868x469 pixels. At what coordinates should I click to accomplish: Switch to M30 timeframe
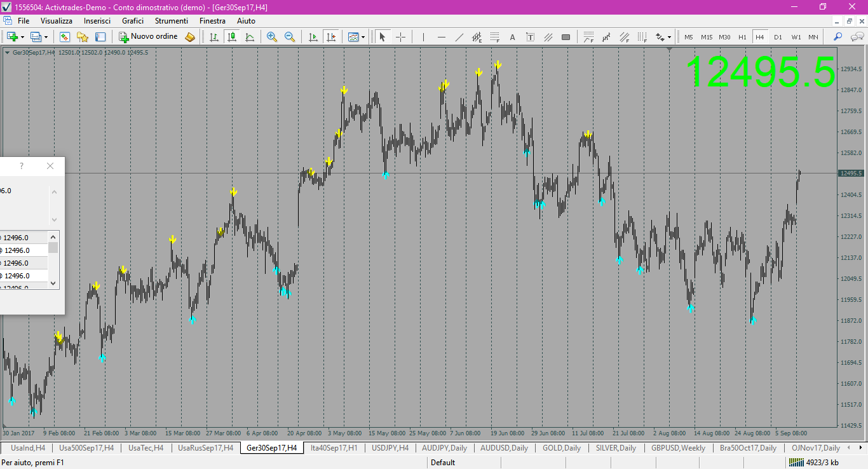[725, 37]
